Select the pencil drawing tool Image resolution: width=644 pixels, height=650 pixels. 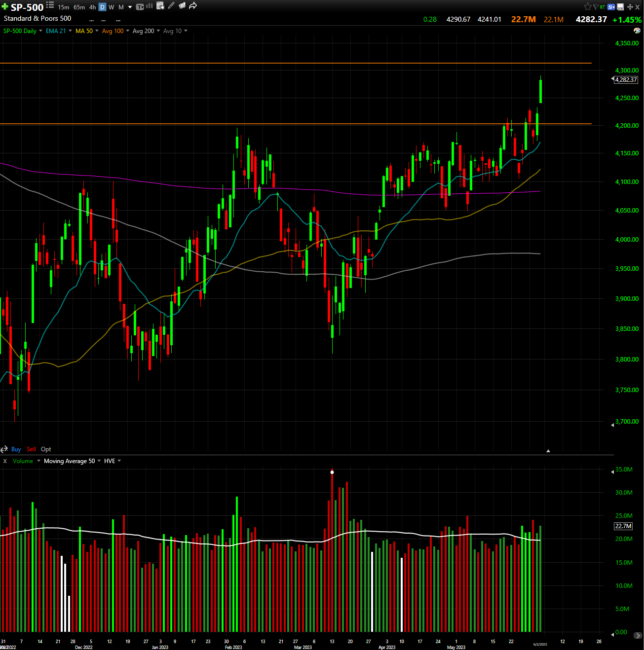point(171,6)
